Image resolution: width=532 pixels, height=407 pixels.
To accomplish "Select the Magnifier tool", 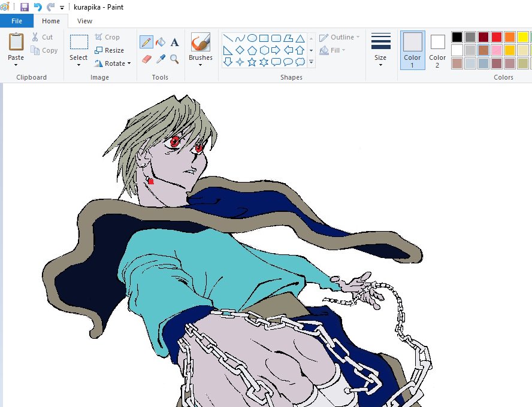I will pyautogui.click(x=174, y=59).
